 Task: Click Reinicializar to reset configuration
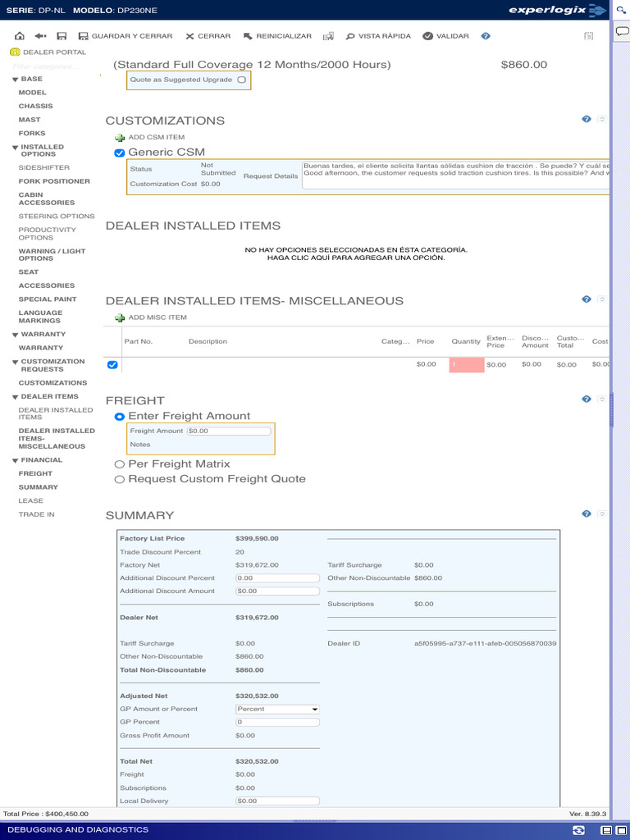click(277, 36)
